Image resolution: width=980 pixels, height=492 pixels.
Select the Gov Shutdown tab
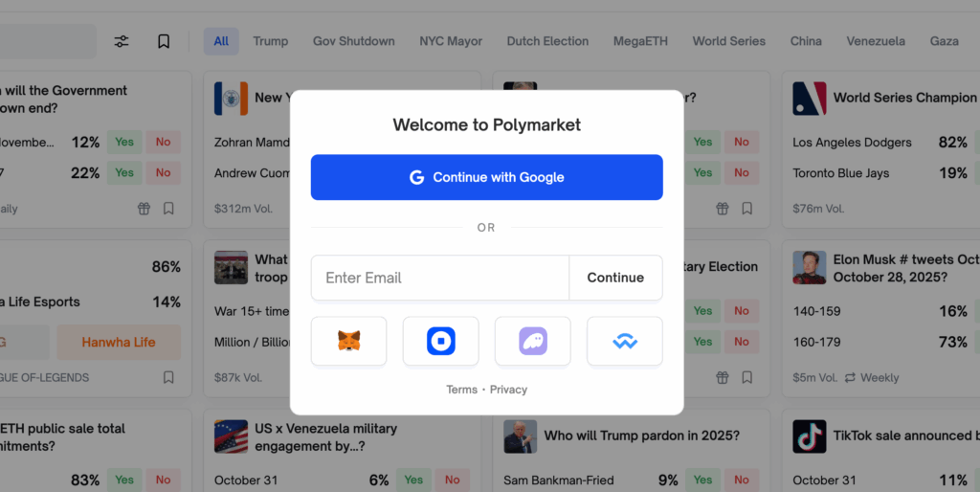[354, 41]
